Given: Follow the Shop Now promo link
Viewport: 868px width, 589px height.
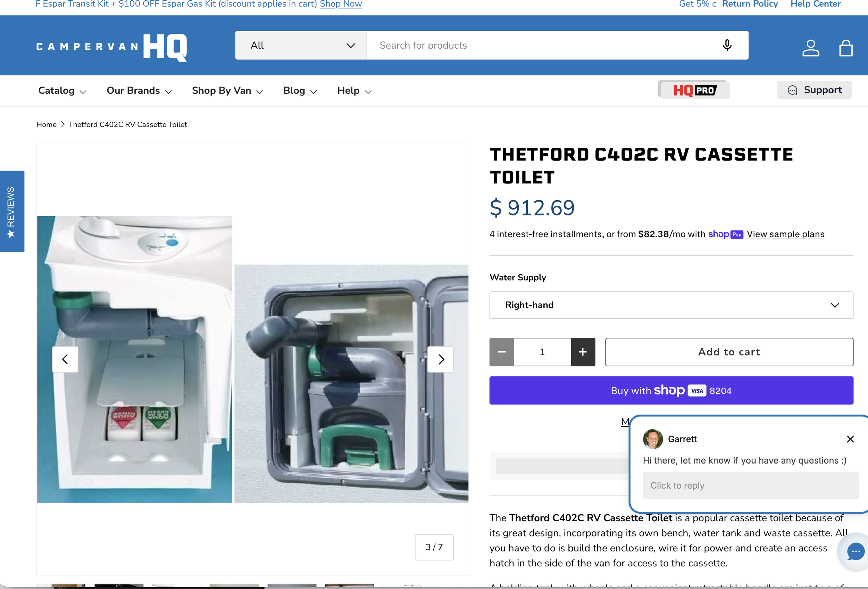Looking at the screenshot, I should [341, 4].
